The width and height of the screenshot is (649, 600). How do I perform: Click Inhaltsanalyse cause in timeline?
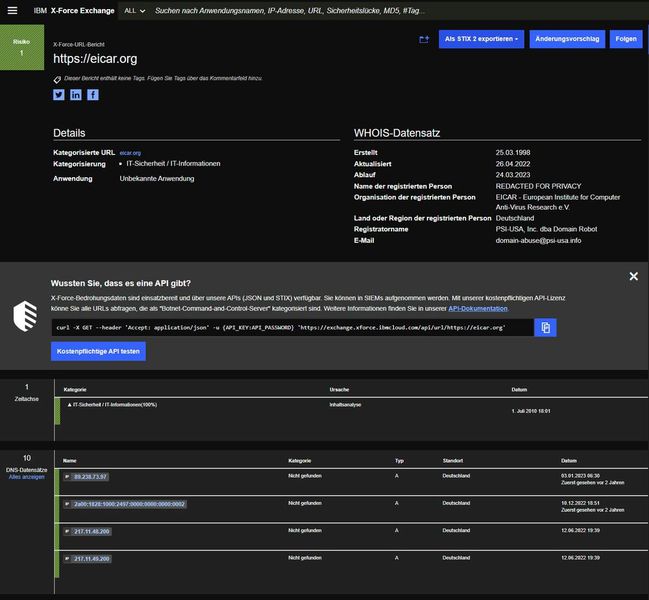(x=345, y=405)
